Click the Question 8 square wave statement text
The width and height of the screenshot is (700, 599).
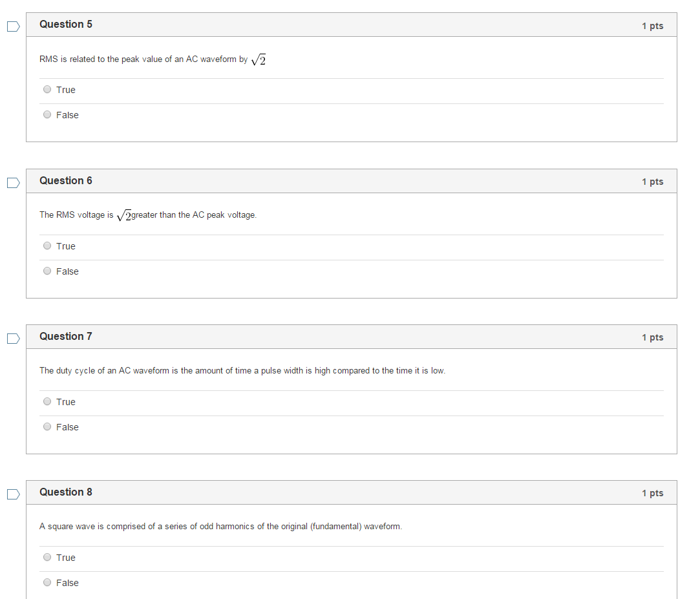[220, 527]
